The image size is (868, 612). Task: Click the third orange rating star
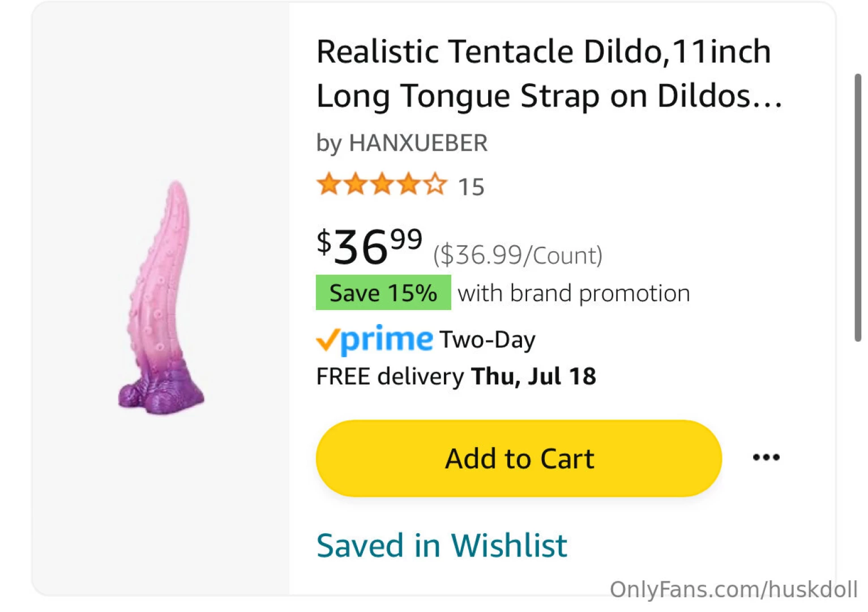[x=382, y=185]
